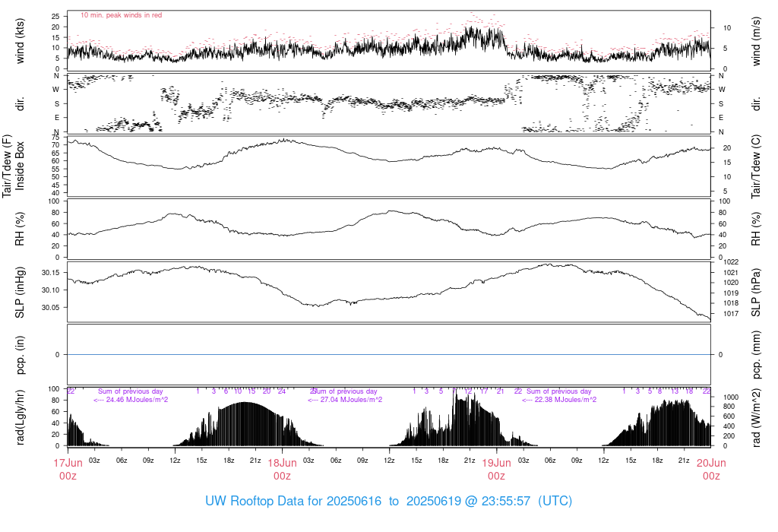Screen dimensions: 778x532
Task: Select the 'pcp. (mm)' axis label
Action: click(756, 355)
